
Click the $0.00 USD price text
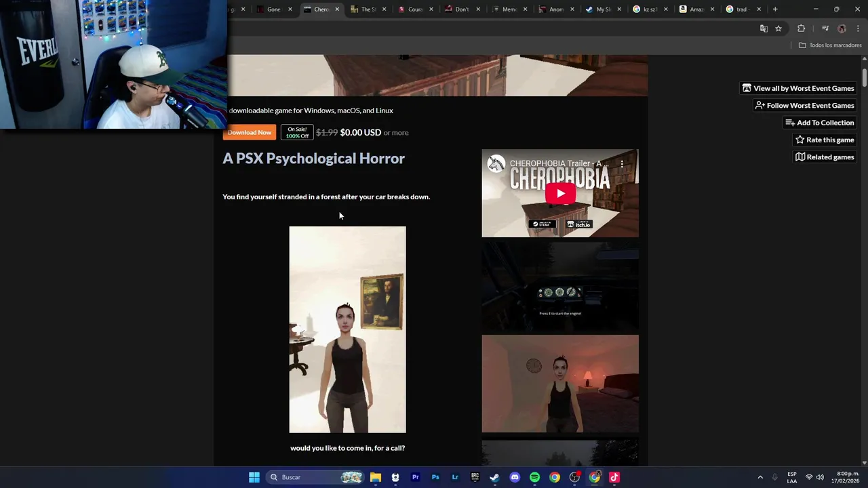point(361,132)
